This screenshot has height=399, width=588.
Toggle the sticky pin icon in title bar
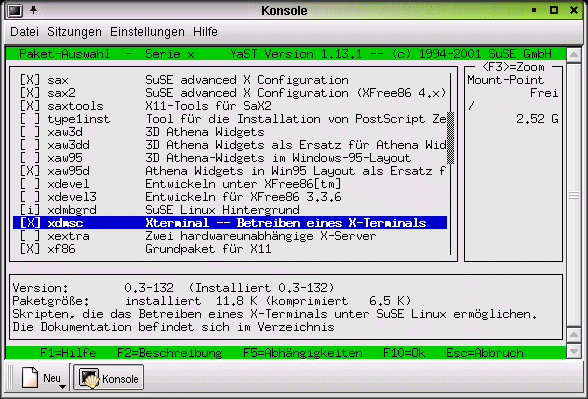(34, 10)
